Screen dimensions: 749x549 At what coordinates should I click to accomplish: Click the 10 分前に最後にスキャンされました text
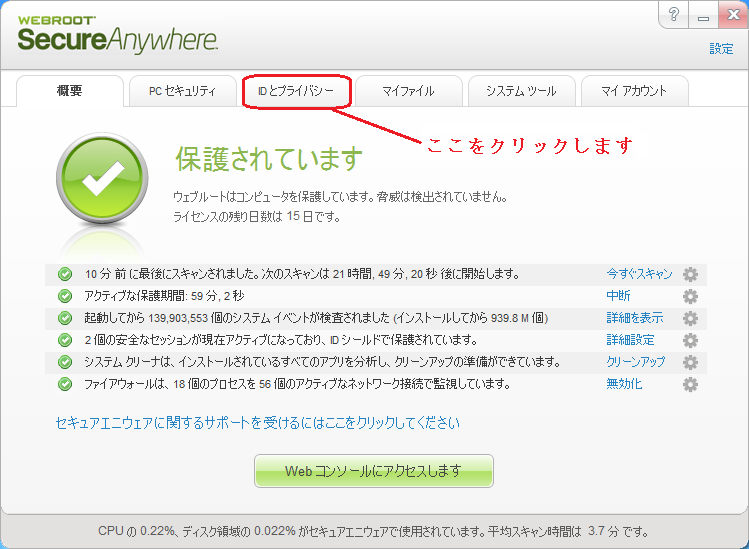tap(302, 274)
